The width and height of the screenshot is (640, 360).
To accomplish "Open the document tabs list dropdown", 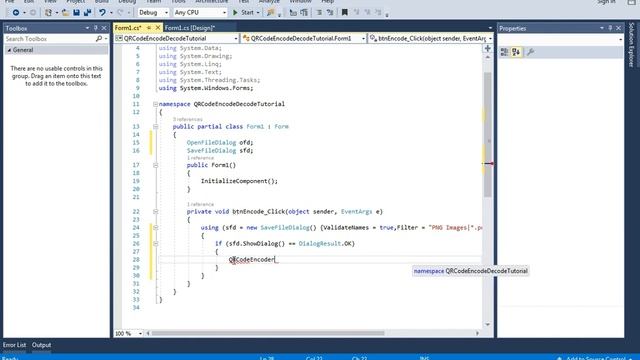I will click(490, 28).
